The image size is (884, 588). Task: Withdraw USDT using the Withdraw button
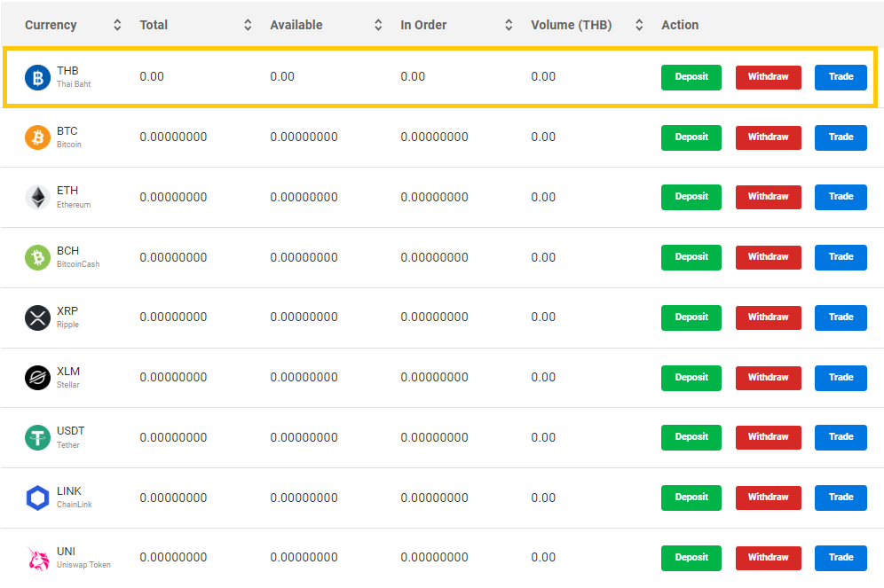tap(769, 437)
